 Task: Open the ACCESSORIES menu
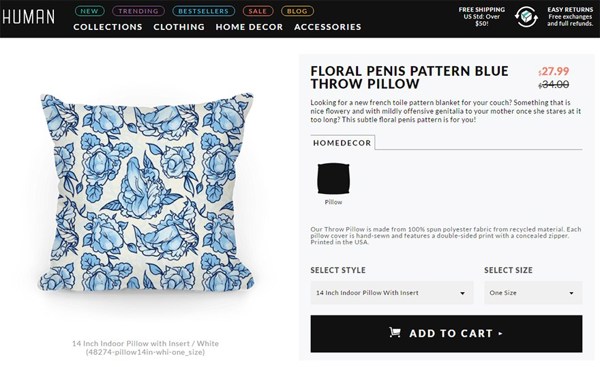click(328, 27)
